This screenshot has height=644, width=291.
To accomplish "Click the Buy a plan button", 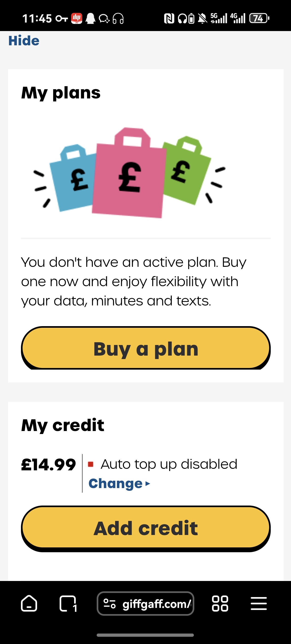I will click(146, 348).
